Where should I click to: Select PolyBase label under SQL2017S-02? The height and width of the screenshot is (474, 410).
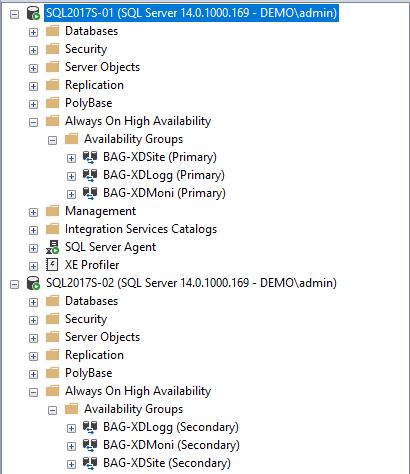click(x=88, y=373)
